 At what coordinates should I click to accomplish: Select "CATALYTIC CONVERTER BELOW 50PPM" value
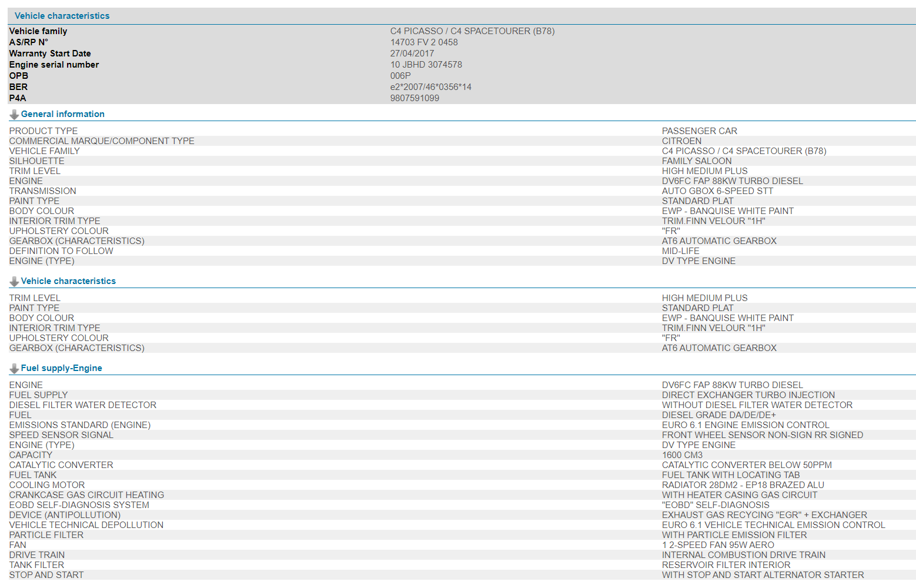tap(747, 465)
